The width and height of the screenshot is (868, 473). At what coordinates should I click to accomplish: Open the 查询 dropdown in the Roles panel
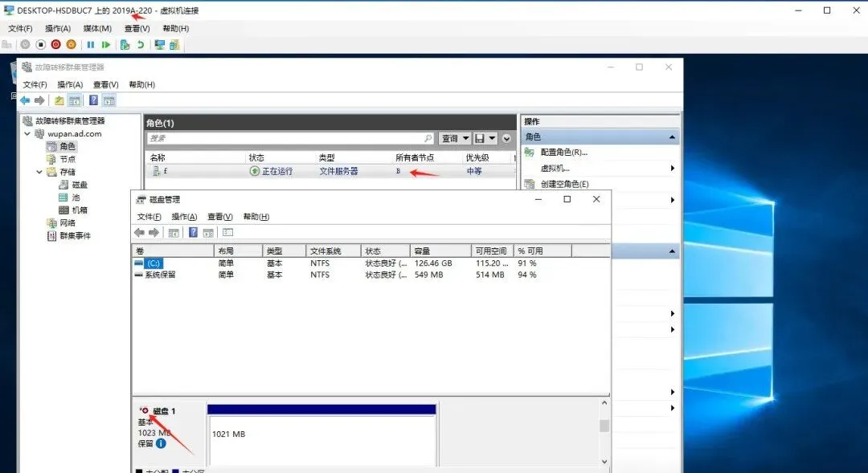[x=454, y=137]
